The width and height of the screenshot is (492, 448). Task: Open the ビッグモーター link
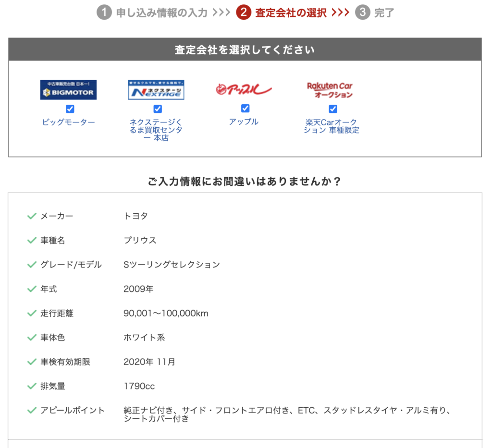point(68,122)
